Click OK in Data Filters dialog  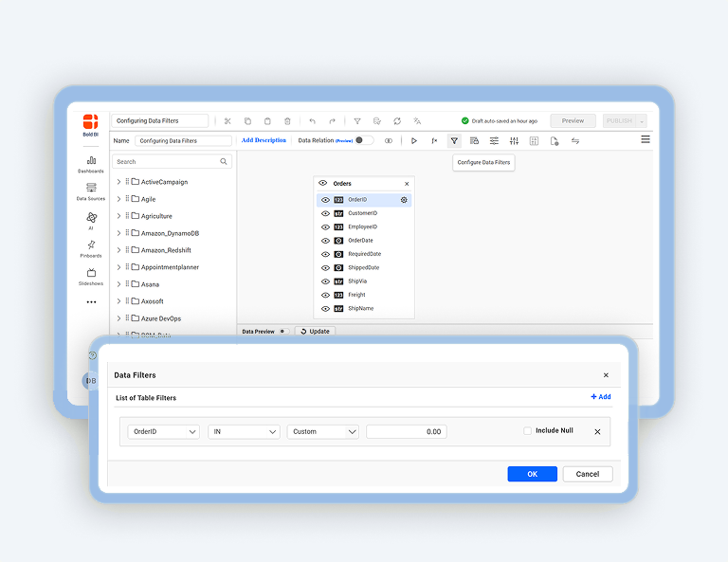click(532, 474)
